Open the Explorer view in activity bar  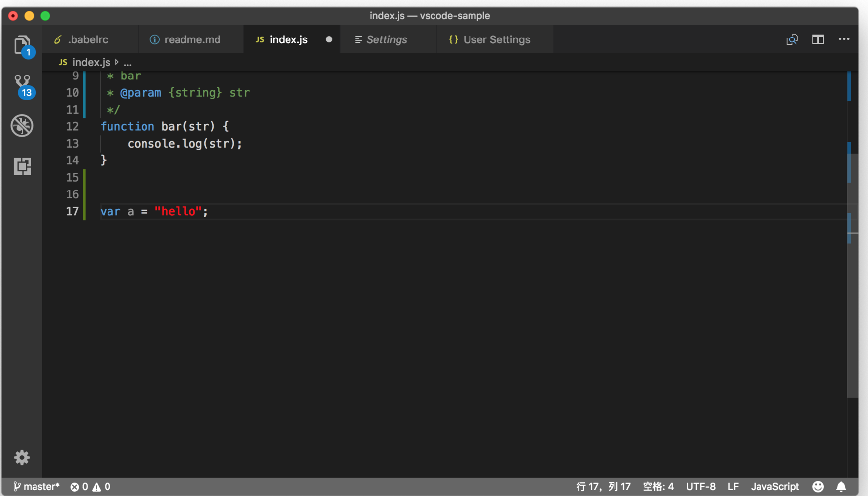click(22, 45)
